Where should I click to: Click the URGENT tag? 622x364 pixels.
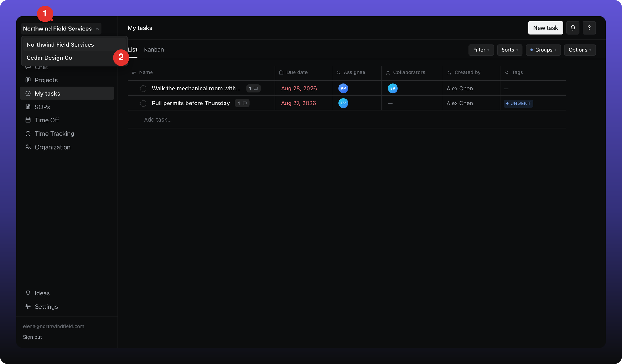point(518,104)
